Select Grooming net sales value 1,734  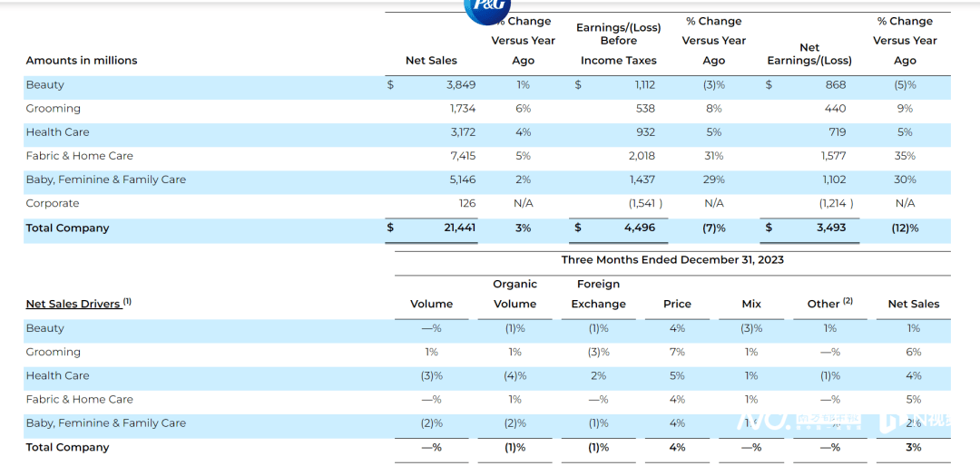(x=463, y=109)
